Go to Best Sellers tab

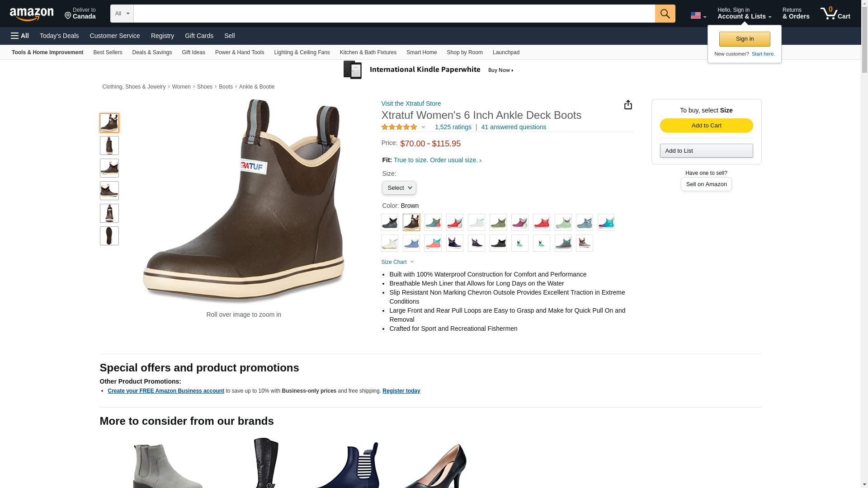108,52
